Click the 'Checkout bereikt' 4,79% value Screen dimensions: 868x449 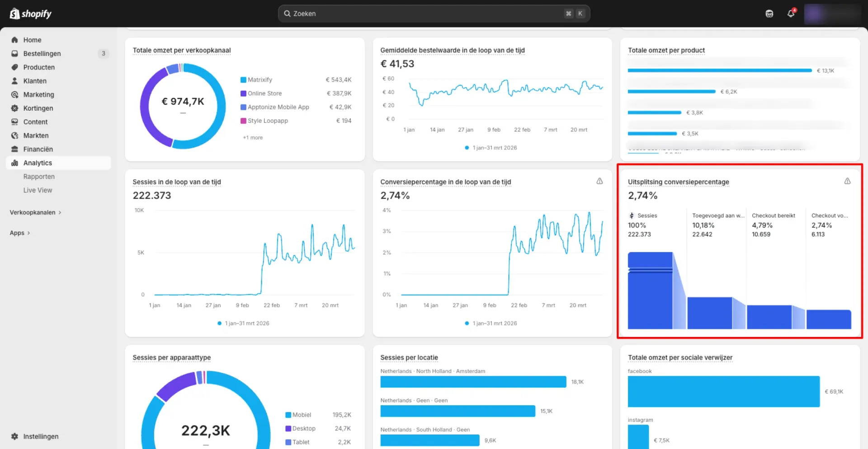(x=762, y=225)
